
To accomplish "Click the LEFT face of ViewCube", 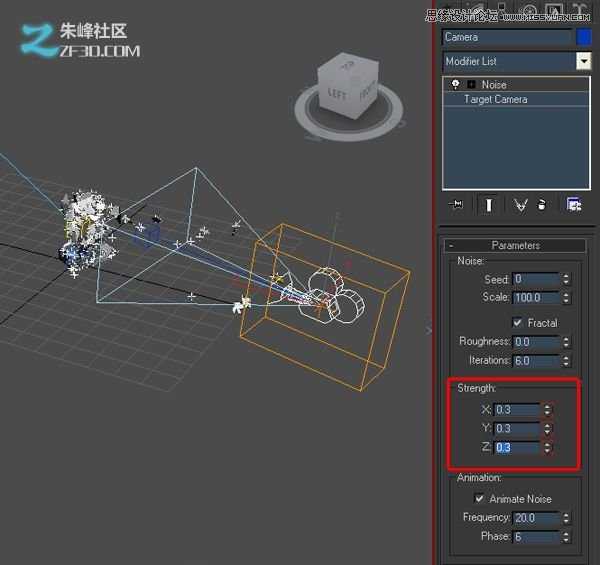I will point(338,94).
